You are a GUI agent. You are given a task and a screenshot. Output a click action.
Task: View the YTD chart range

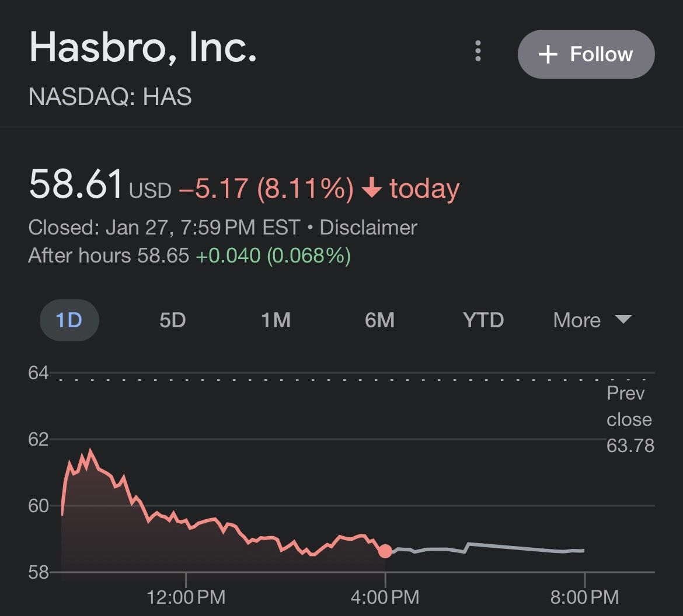point(483,320)
